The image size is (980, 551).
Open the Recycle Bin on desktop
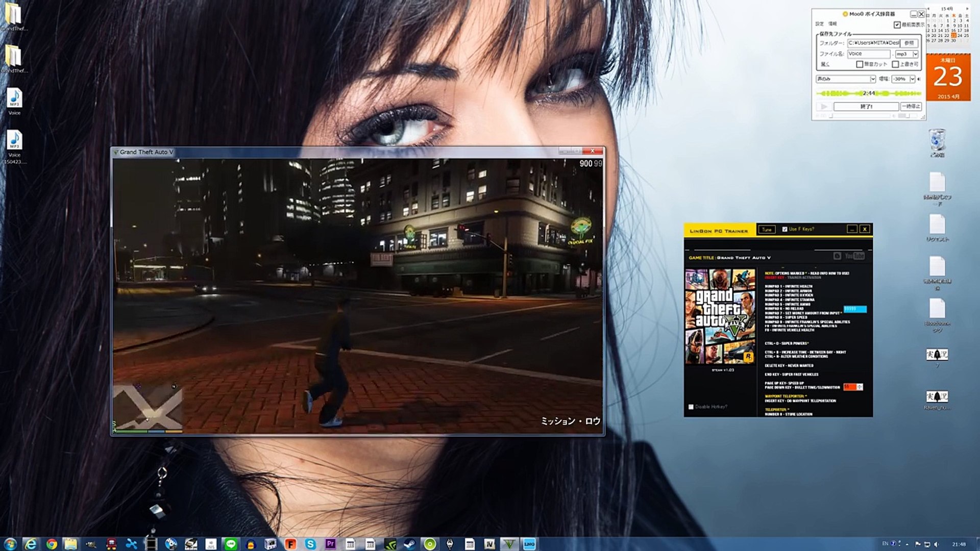click(938, 142)
